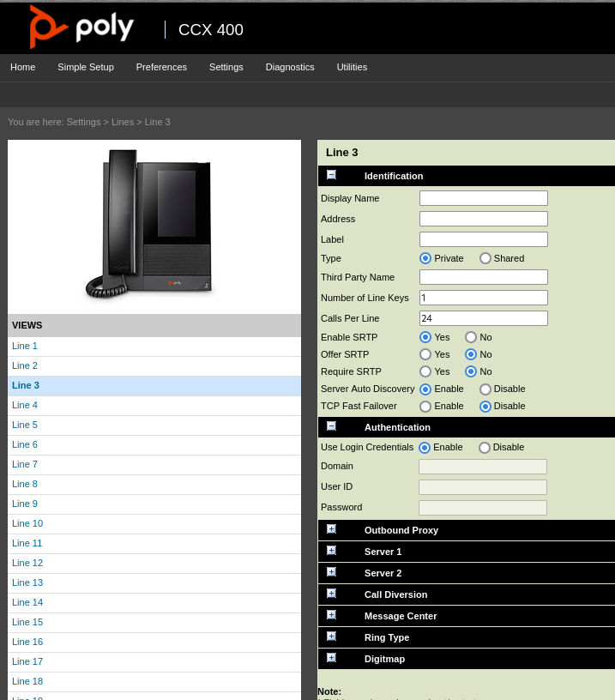Set Require SRTP to No
Screen dimensions: 615x700
click(x=471, y=371)
